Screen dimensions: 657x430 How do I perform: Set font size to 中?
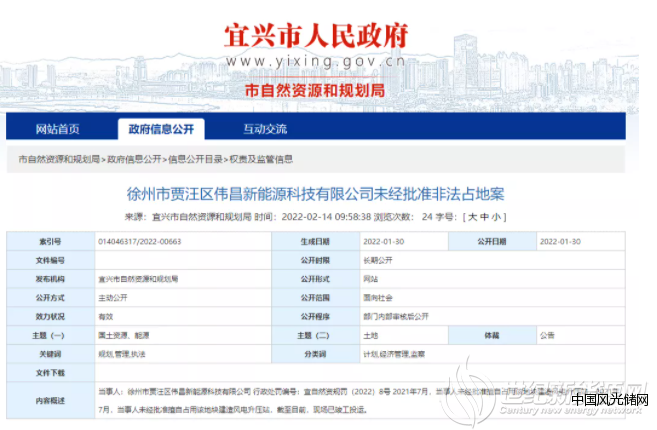pos(484,217)
